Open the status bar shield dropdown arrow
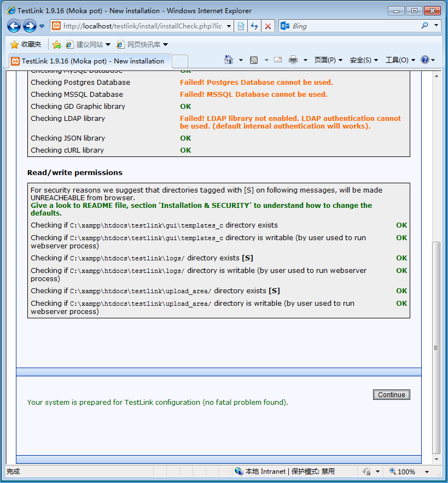The height and width of the screenshot is (483, 448). click(378, 472)
